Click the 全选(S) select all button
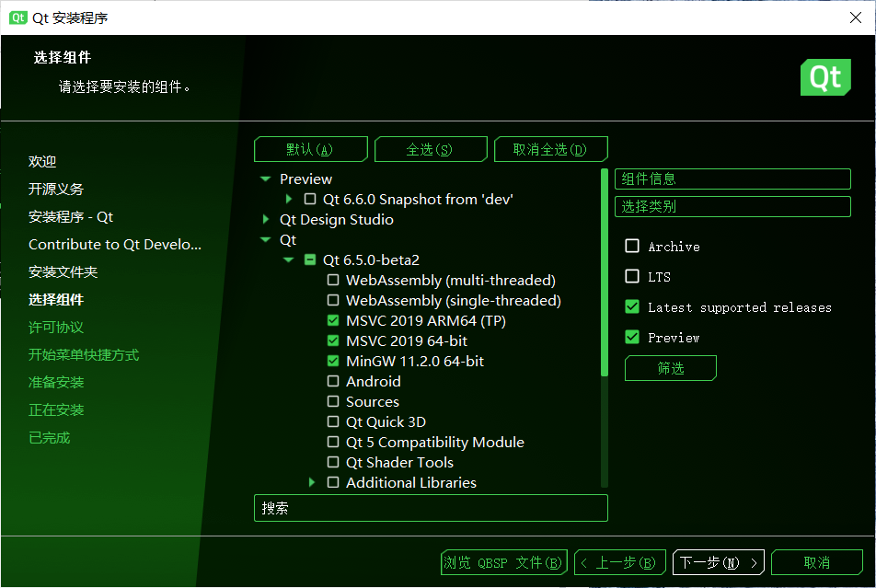Image resolution: width=876 pixels, height=588 pixels. [431, 149]
